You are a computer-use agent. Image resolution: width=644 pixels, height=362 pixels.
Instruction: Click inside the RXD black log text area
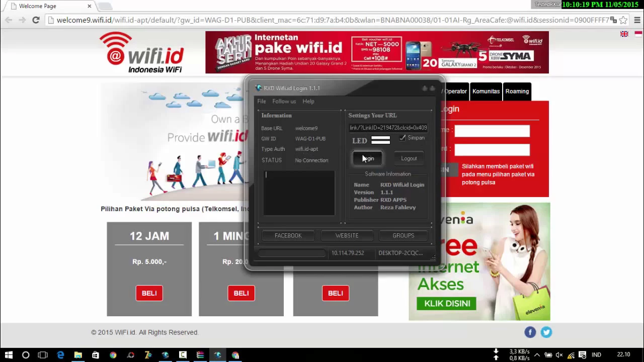(299, 193)
